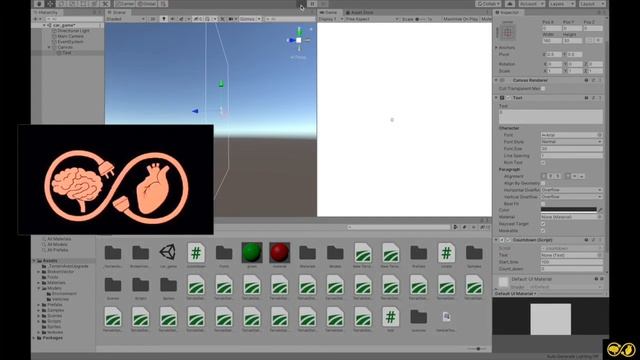Click the Text color swatch
The width and height of the screenshot is (640, 360).
(568, 210)
